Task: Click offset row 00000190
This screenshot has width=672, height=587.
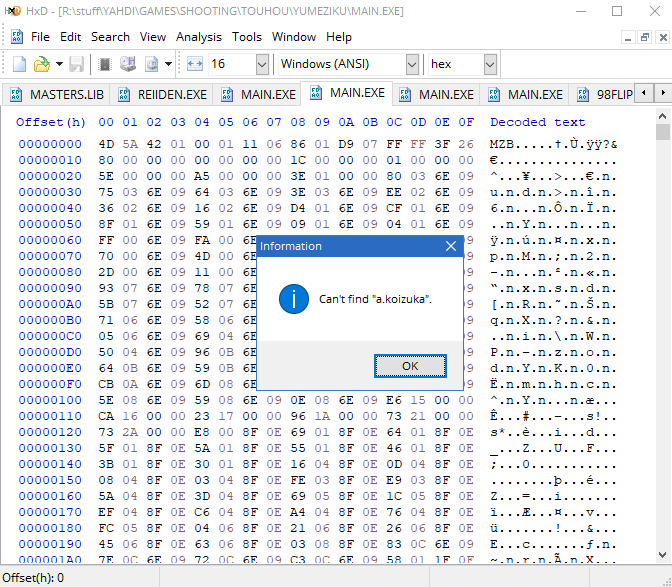Action: click(50, 544)
